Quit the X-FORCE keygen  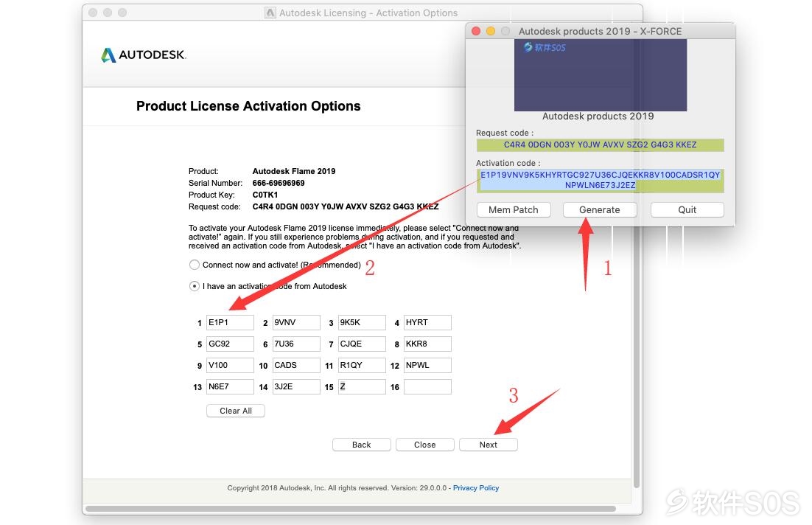(687, 210)
